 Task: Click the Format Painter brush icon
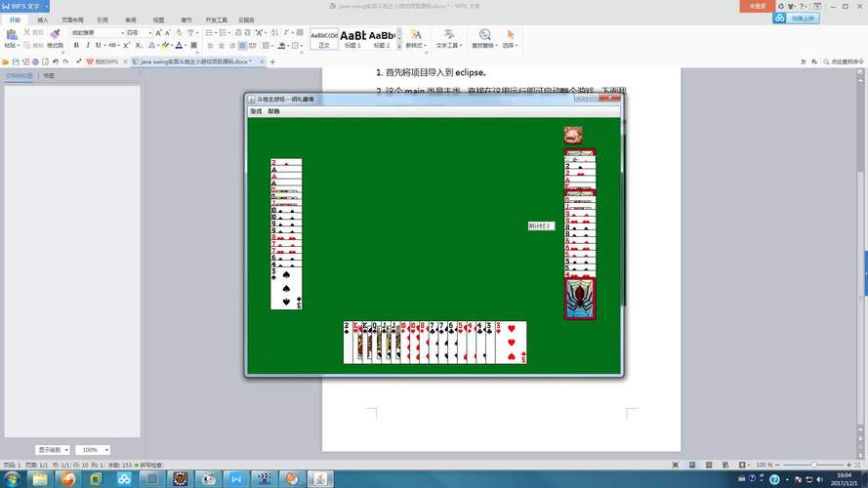(x=55, y=34)
